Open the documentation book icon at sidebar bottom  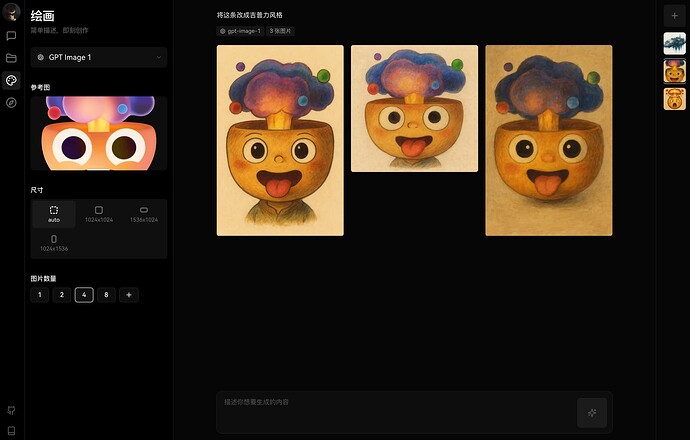click(11, 430)
